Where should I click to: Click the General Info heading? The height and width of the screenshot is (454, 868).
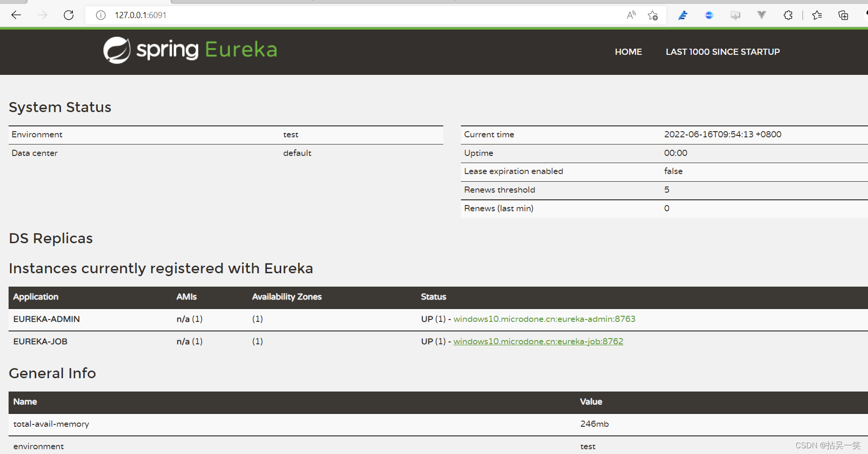pos(52,373)
